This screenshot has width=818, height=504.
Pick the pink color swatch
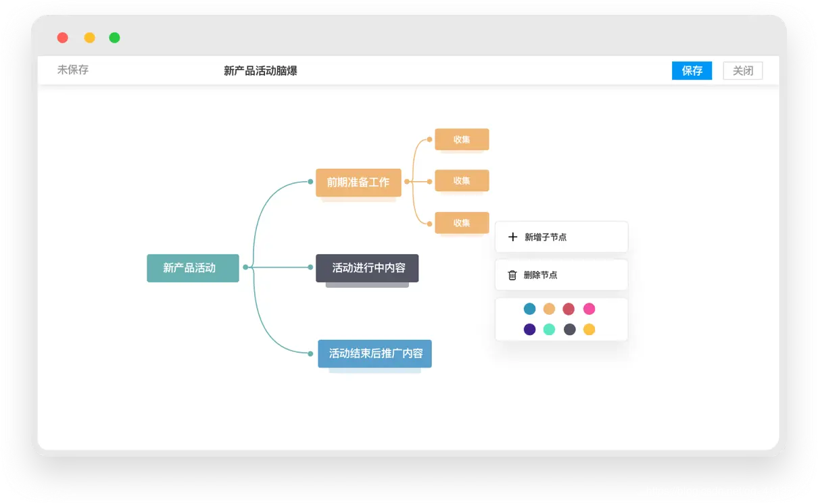pyautogui.click(x=589, y=309)
